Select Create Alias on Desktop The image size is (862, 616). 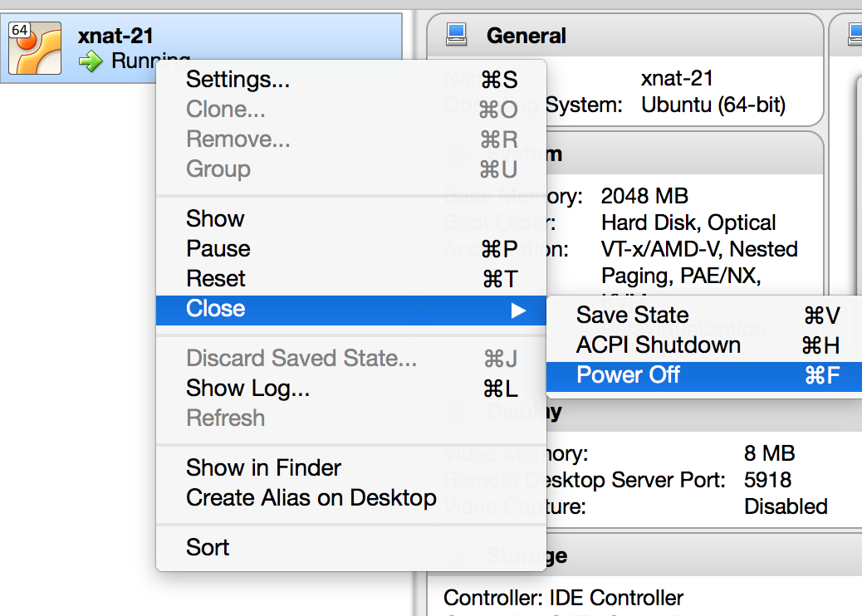tap(311, 498)
